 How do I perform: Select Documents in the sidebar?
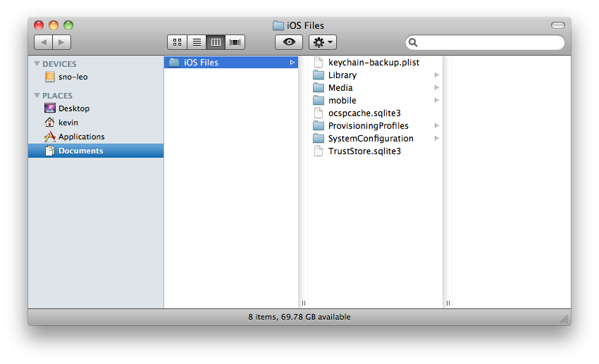coord(96,151)
